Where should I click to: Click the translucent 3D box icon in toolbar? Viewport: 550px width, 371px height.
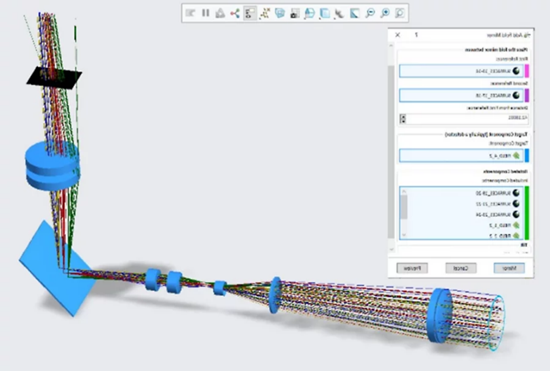click(325, 13)
